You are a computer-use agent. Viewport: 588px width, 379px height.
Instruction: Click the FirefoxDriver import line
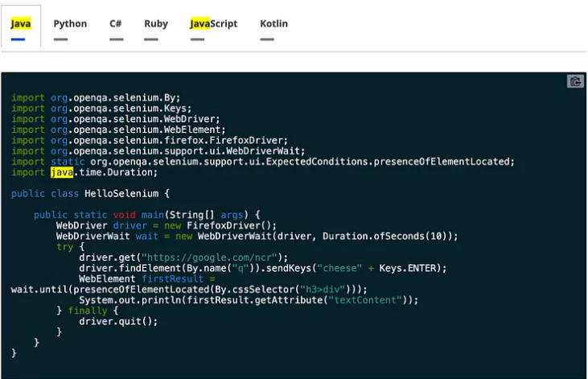pyautogui.click(x=150, y=140)
